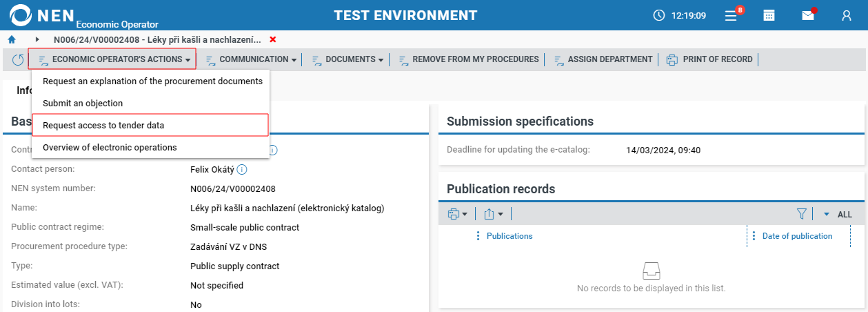Click the home icon in breadcrumb

[x=12, y=39]
